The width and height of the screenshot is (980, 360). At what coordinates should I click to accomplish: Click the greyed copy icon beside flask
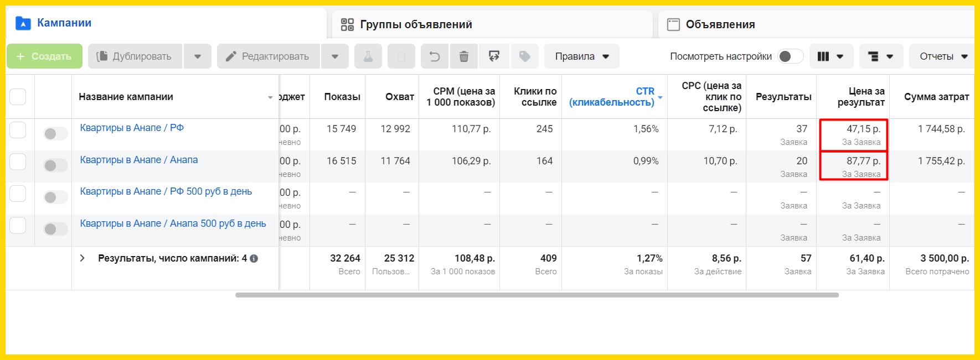pyautogui.click(x=401, y=56)
